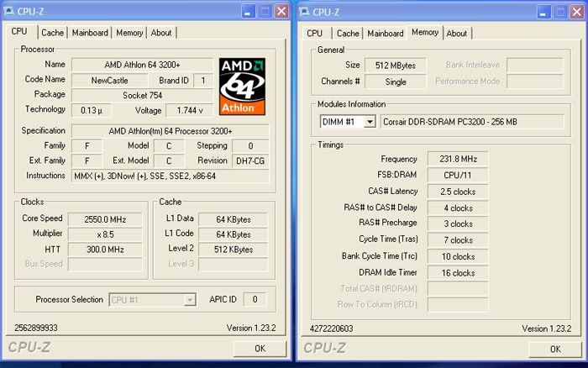Click the CPU-Z icon in right window title bar

tap(304, 11)
